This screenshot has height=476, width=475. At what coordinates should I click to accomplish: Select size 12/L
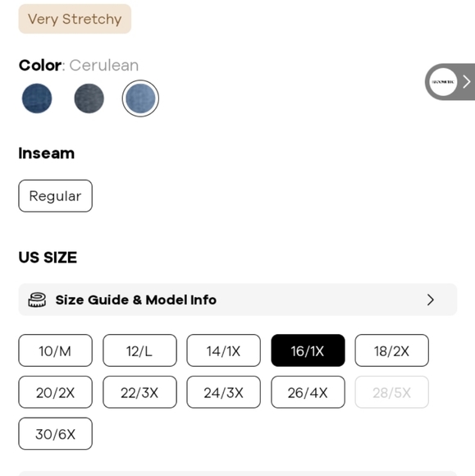pyautogui.click(x=139, y=350)
